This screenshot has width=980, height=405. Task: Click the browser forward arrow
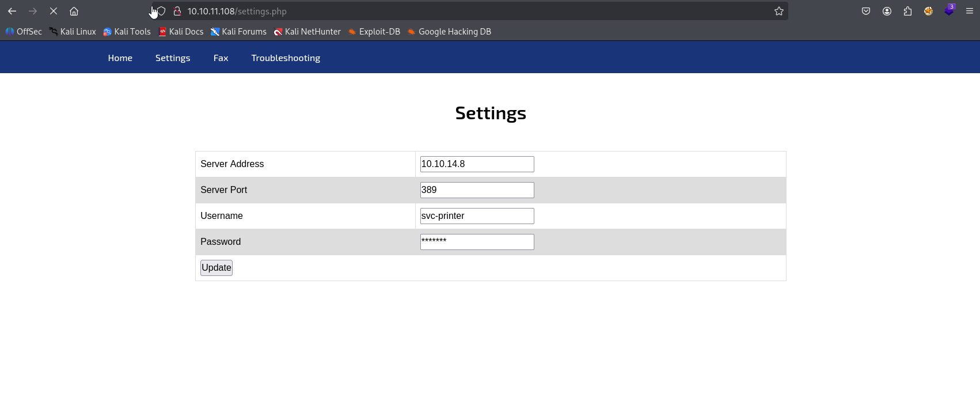point(33,11)
